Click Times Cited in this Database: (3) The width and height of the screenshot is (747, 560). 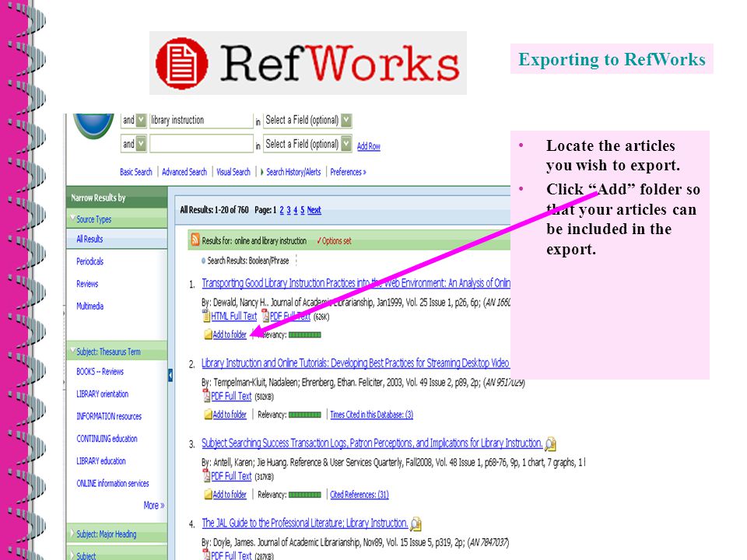tap(372, 415)
